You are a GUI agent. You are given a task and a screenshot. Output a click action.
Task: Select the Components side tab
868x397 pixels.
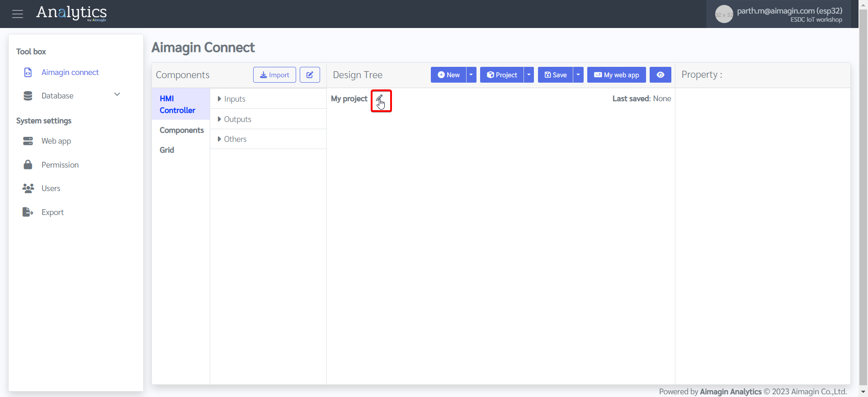182,130
